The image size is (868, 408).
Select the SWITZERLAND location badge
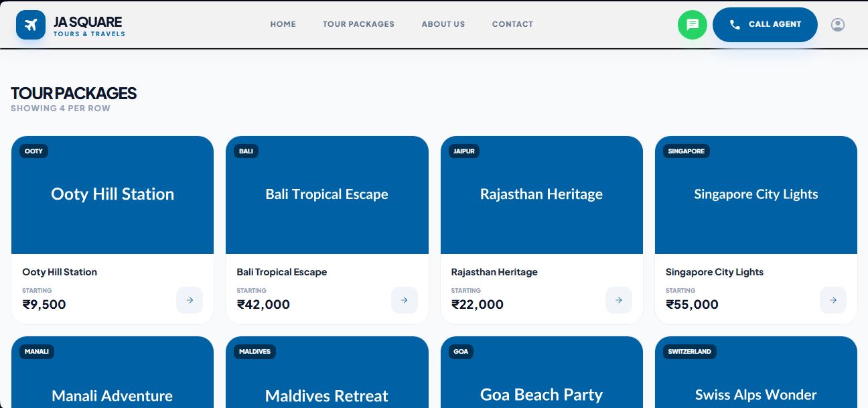pos(690,351)
